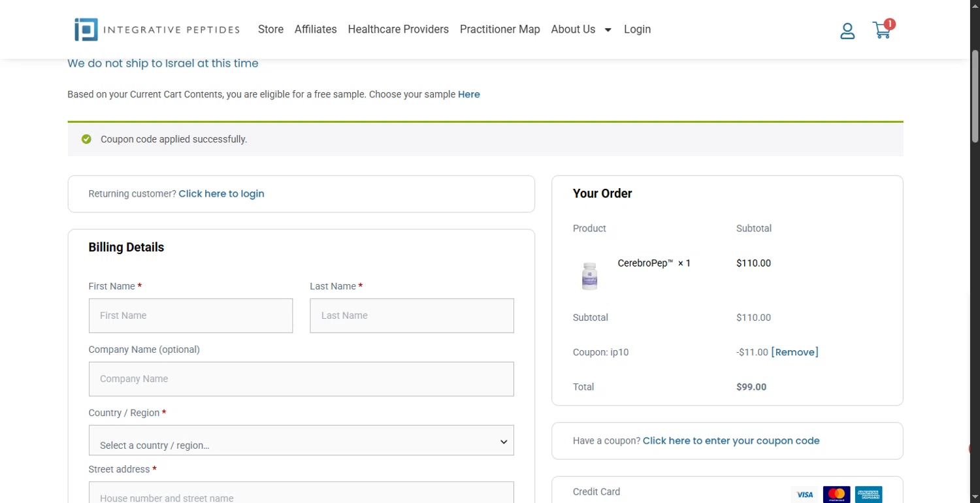Screen dimensions: 980x503
Task: Open the Affiliates menu item
Action: tap(316, 29)
